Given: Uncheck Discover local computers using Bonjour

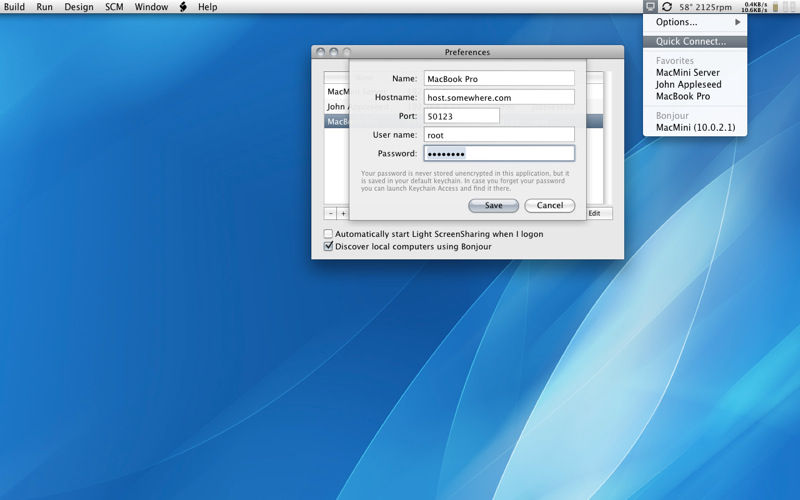Looking at the screenshot, I should click(x=328, y=246).
